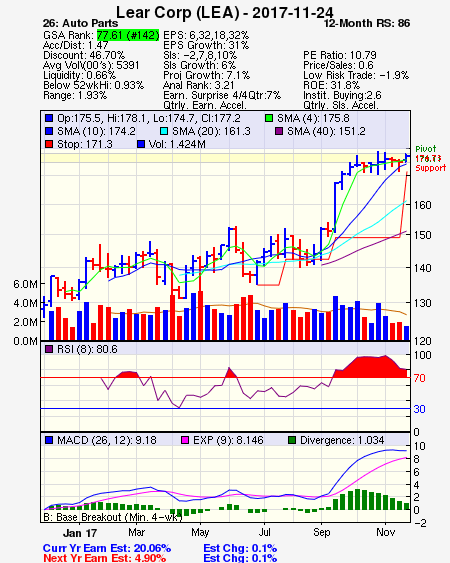This screenshot has height=563, width=450.
Task: Click the 'Qtrly. Sls. Accel.' label
Action: [x=341, y=105]
